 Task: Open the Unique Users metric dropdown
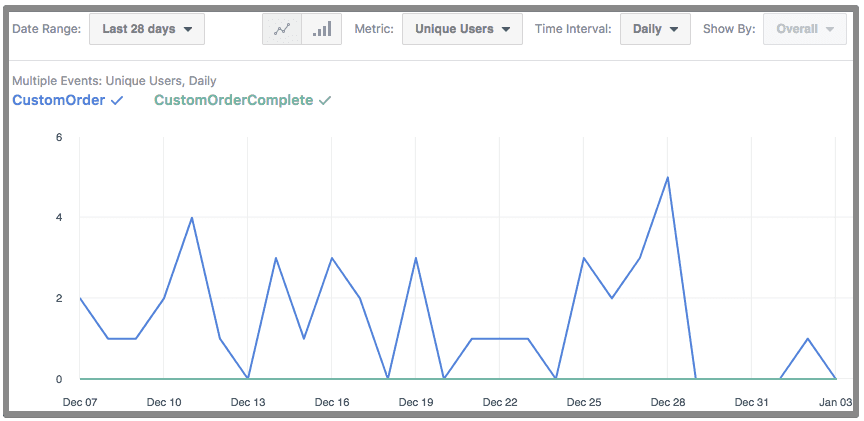[462, 29]
